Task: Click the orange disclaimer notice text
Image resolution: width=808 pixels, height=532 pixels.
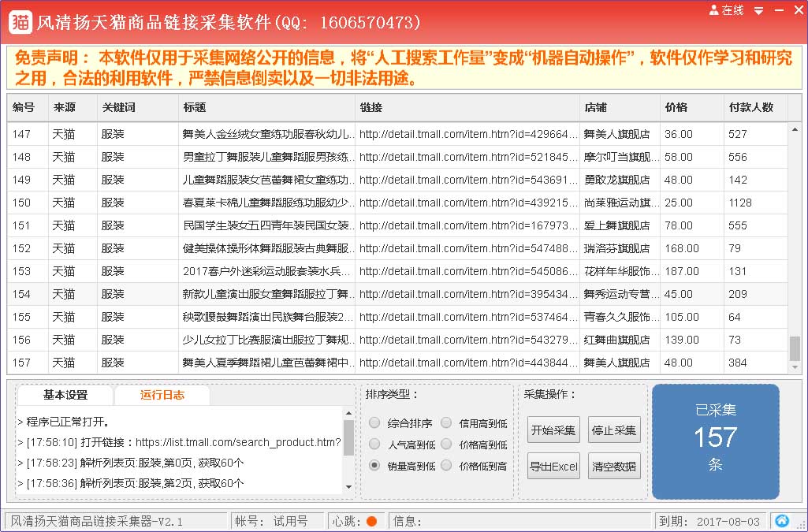Action: [404, 68]
